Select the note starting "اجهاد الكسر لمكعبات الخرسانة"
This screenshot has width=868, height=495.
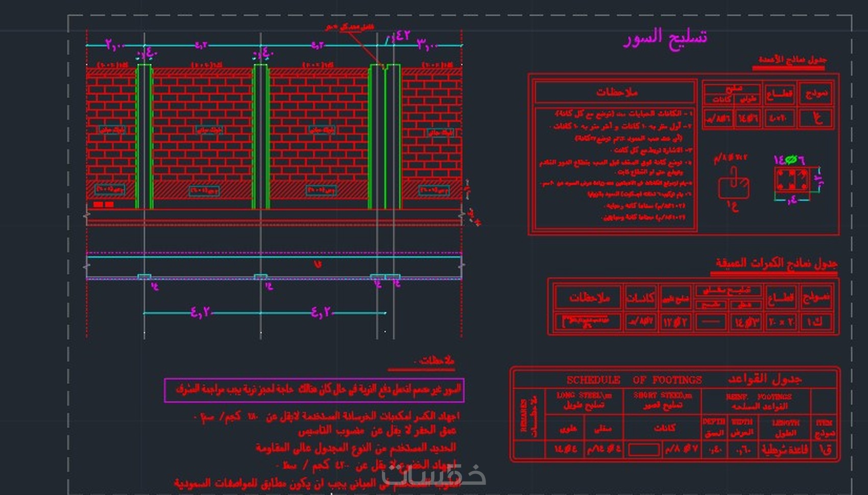[327, 417]
